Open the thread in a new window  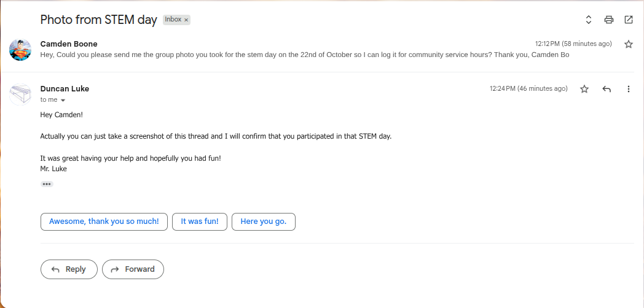point(629,20)
